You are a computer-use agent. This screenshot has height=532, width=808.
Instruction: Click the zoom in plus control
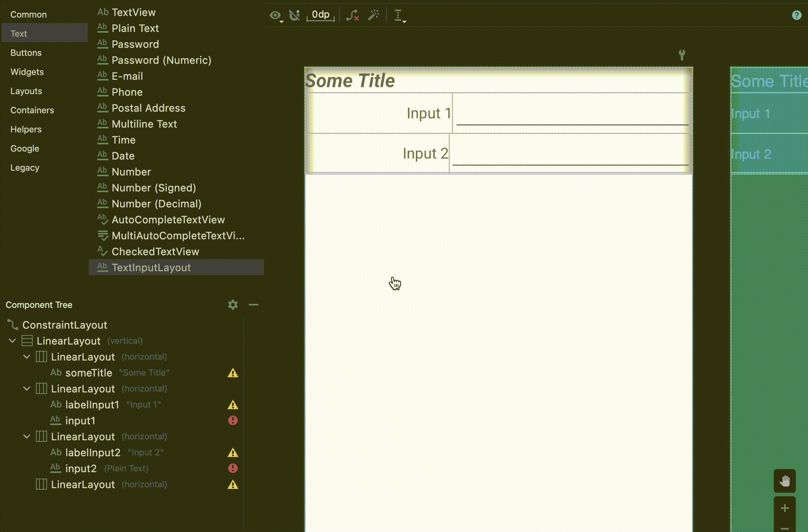click(x=784, y=508)
